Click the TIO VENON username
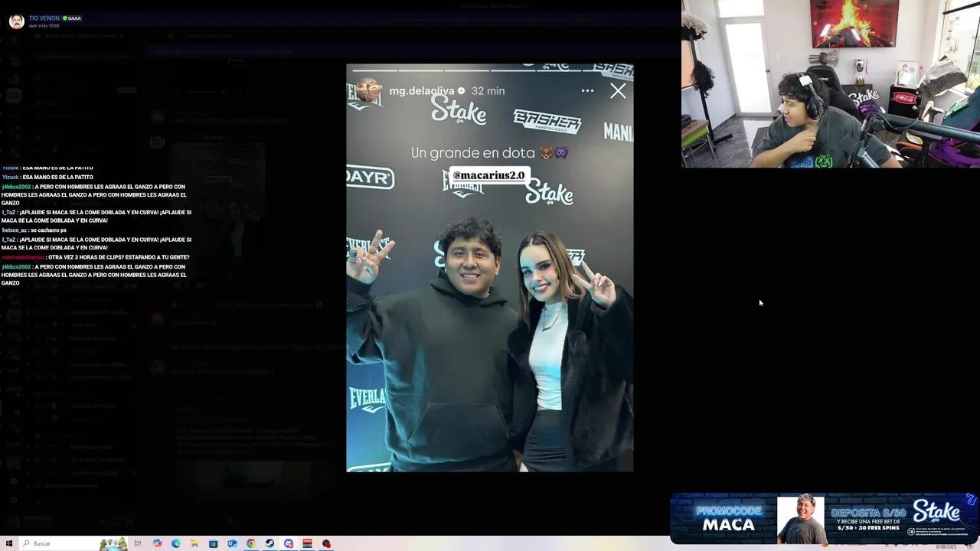Screen dimensions: 980x551 pos(44,18)
